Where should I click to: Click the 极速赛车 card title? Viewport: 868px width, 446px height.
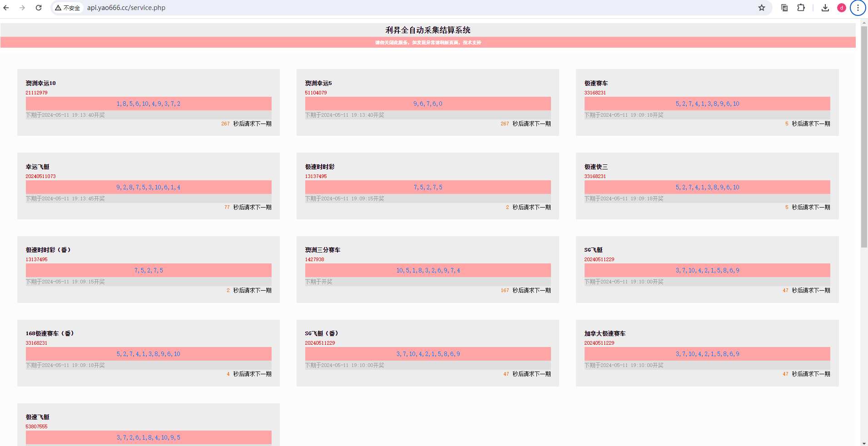(x=596, y=83)
